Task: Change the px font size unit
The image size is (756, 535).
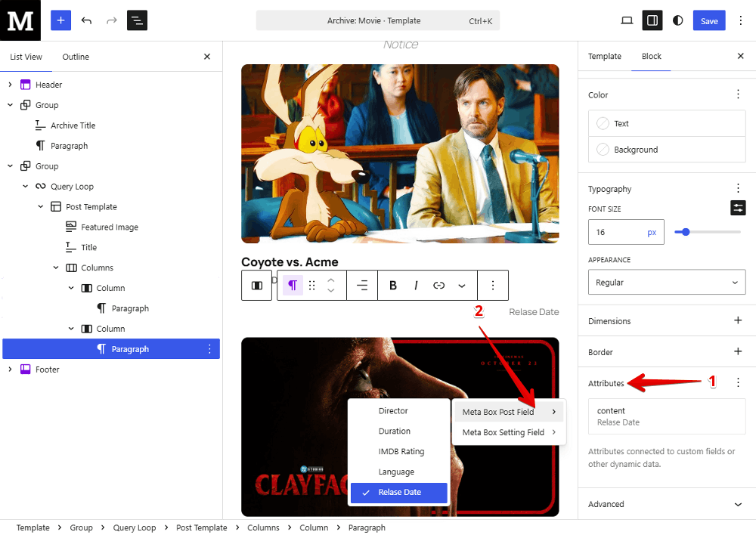Action: pyautogui.click(x=652, y=232)
